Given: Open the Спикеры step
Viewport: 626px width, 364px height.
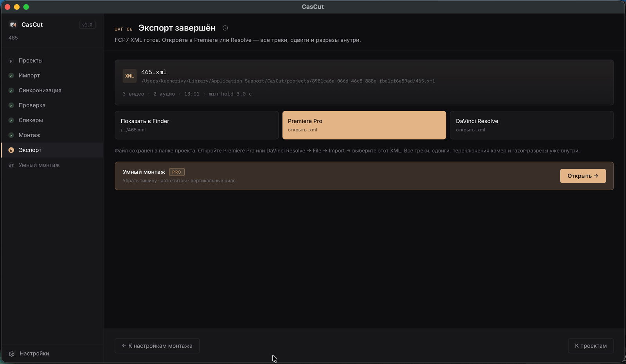Looking at the screenshot, I should tap(52, 120).
